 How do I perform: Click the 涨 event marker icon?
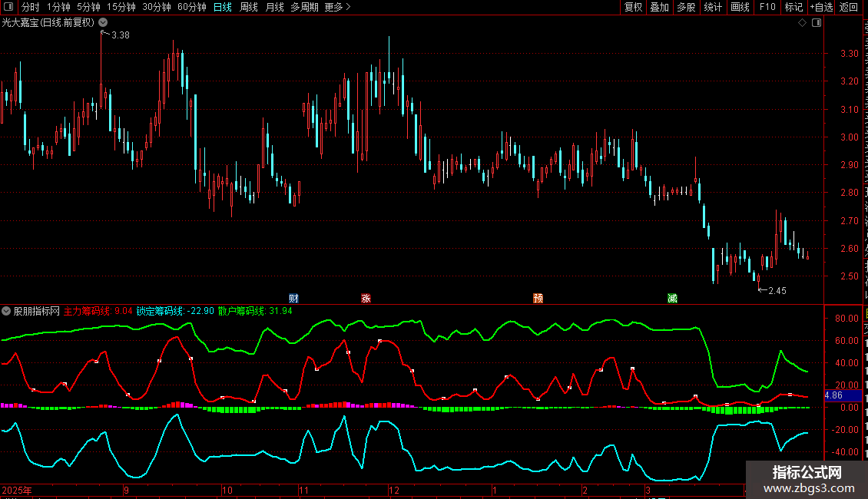366,298
